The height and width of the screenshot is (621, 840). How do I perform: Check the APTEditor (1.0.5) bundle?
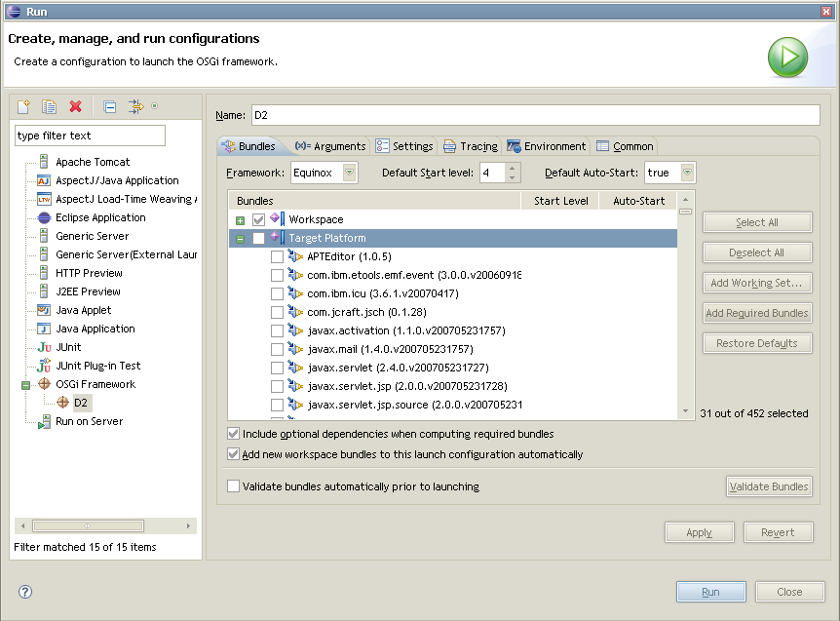277,256
